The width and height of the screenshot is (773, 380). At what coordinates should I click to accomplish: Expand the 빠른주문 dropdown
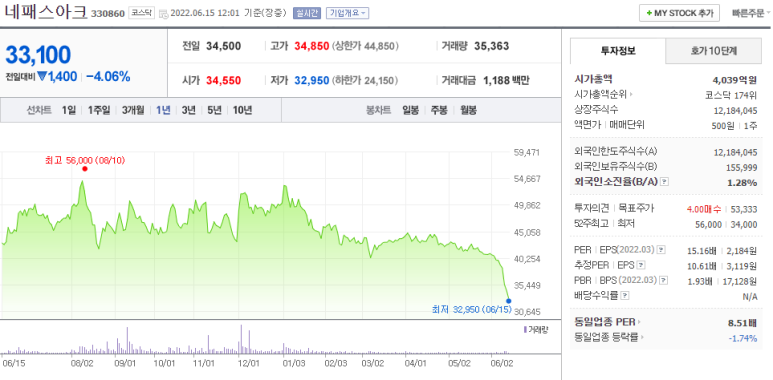coord(751,13)
